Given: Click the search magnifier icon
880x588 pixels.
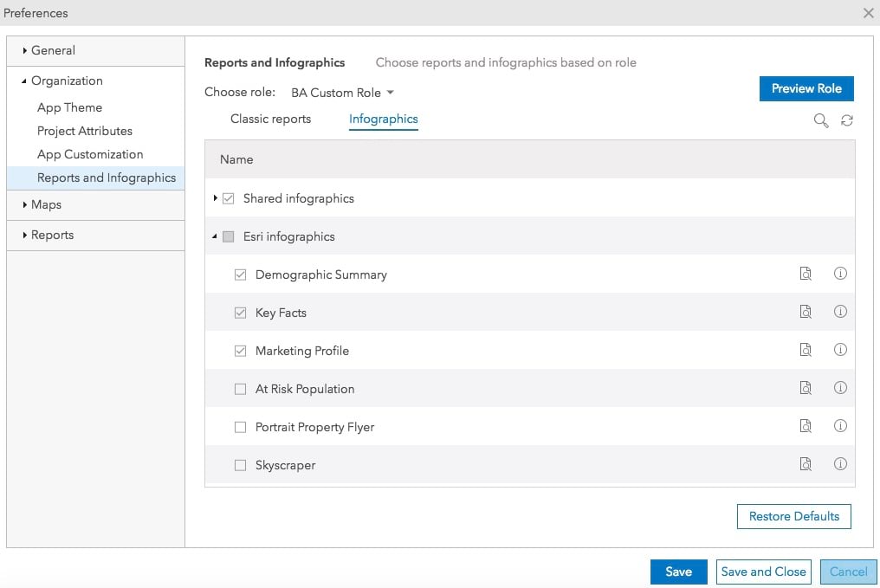Looking at the screenshot, I should pos(821,121).
